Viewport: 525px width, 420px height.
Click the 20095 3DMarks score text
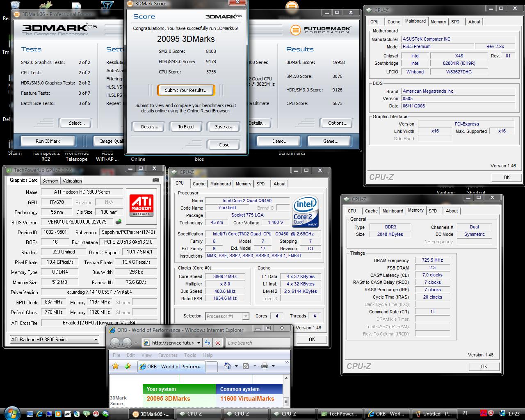186,39
